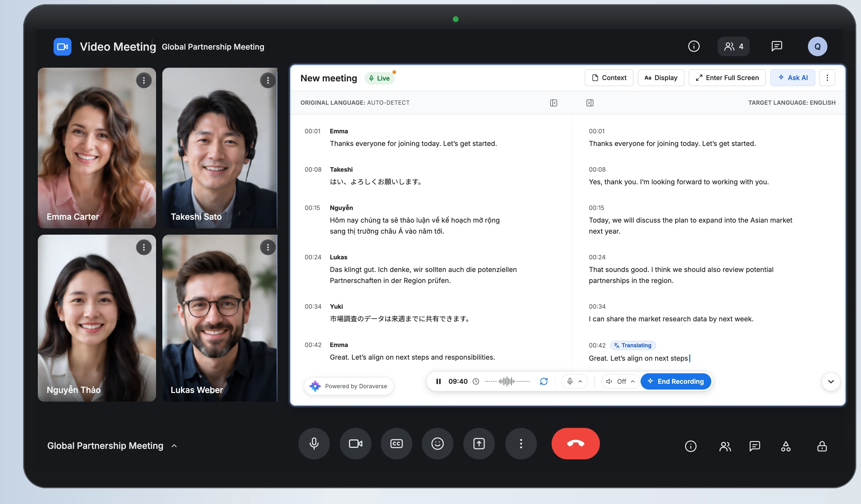Open Display settings

[x=661, y=78]
